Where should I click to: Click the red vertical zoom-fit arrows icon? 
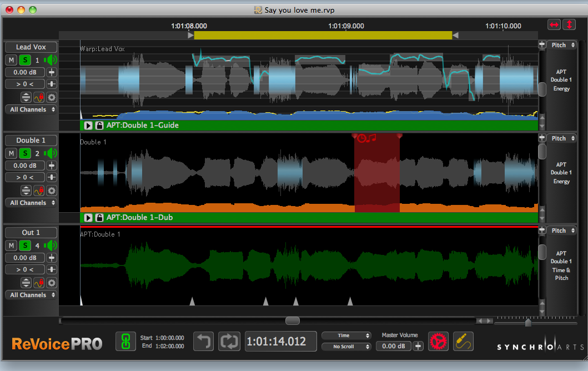click(569, 25)
